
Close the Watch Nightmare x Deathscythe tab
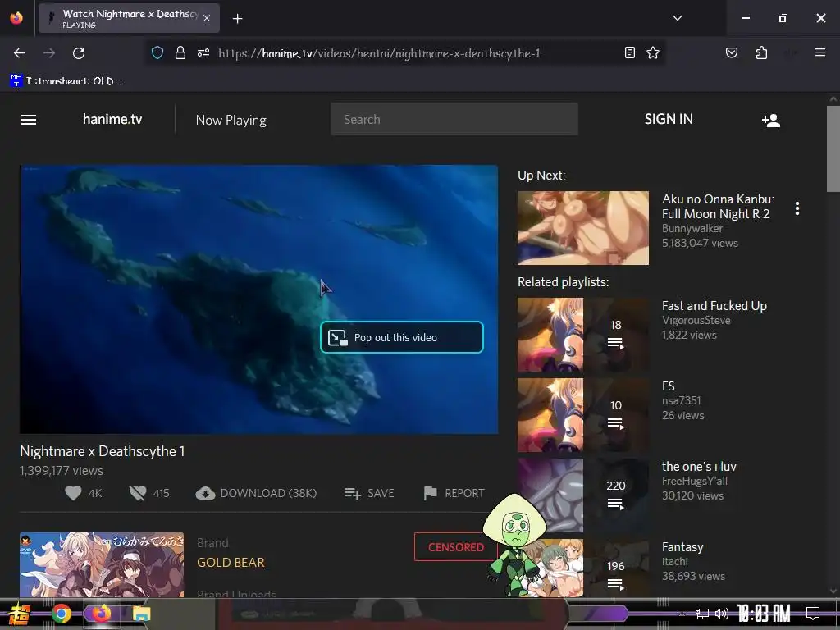click(x=207, y=18)
